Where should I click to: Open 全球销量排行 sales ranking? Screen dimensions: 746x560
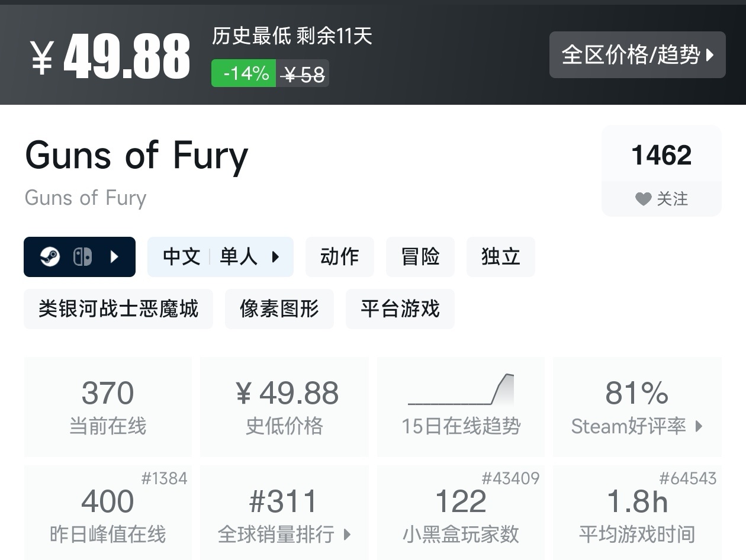point(284,535)
